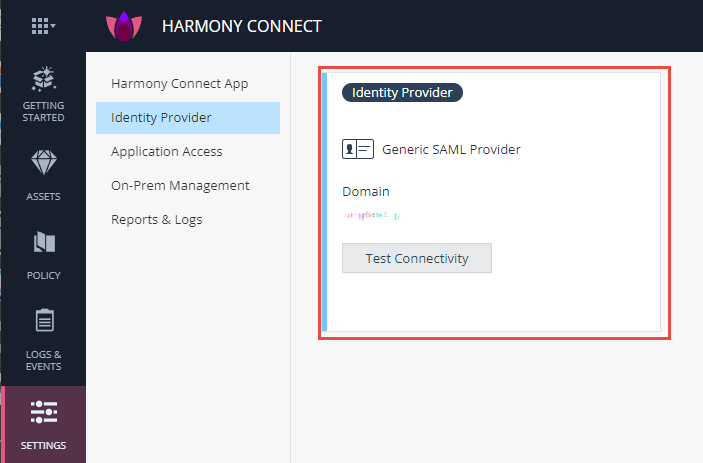Open the Getting Started section icon

coord(43,79)
